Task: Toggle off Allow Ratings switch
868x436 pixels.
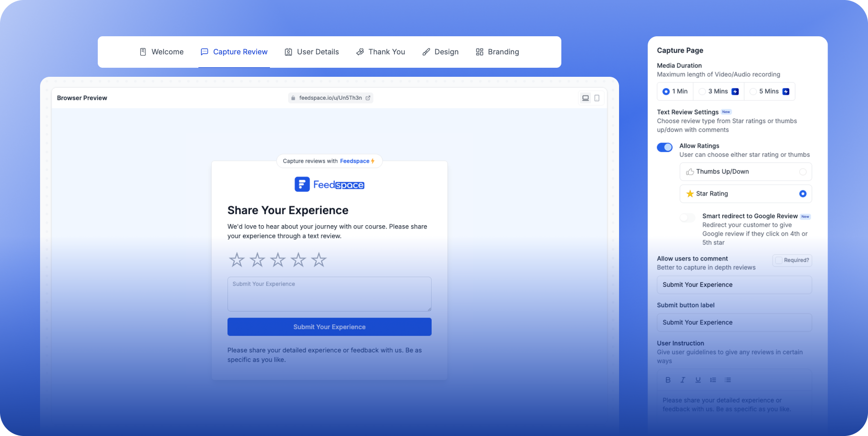Action: [x=665, y=147]
